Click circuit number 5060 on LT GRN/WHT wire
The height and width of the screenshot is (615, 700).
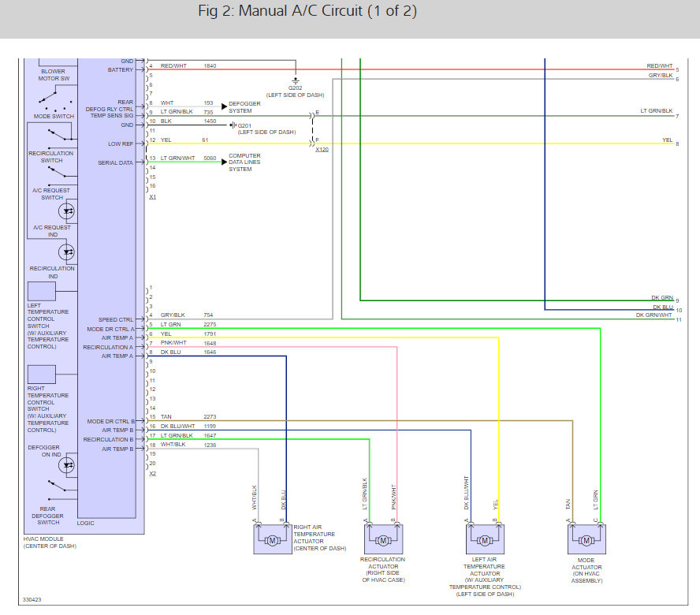[x=210, y=158]
